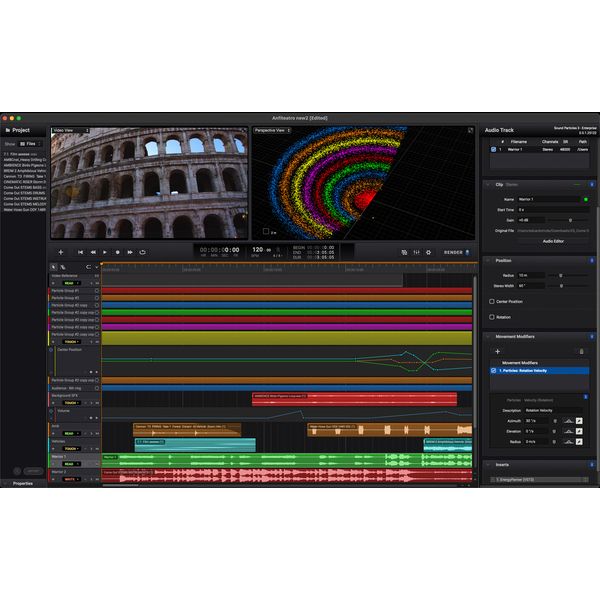Edit the clip Name field 'Warrior 1'
600x600 pixels.
549,199
